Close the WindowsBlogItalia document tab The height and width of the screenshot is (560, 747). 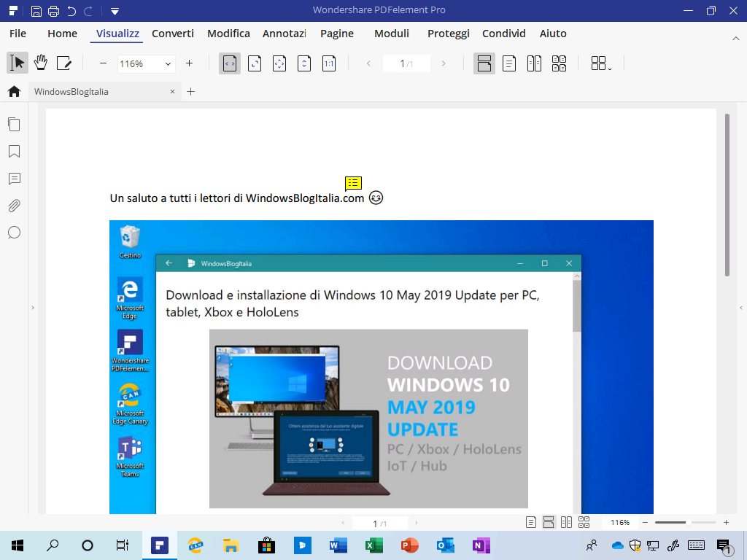click(172, 91)
